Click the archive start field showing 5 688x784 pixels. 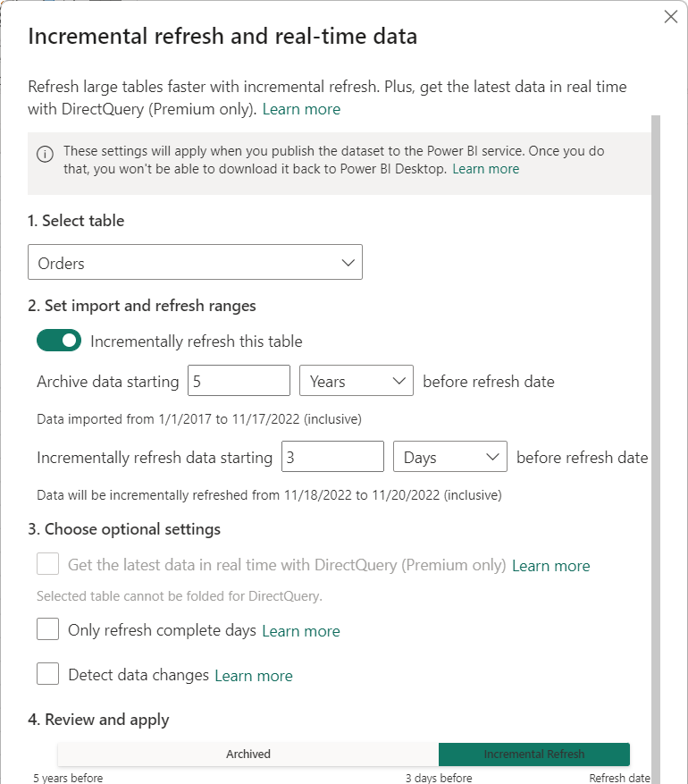coord(239,380)
